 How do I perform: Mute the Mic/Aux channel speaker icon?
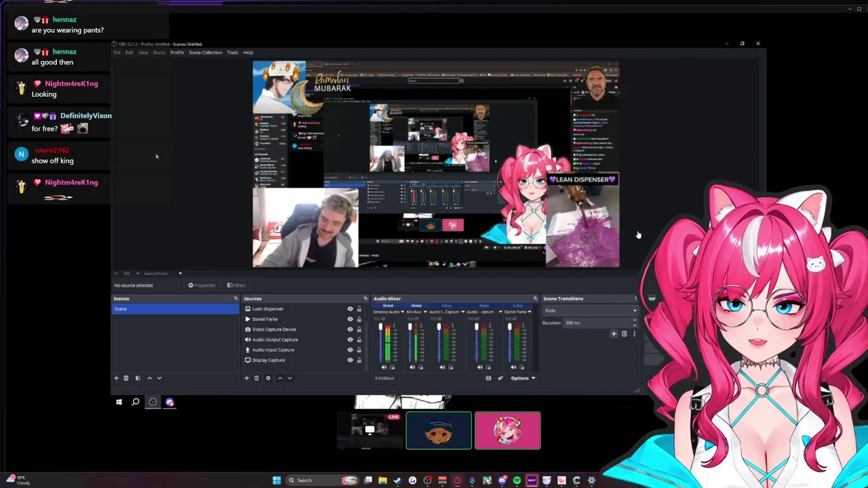(412, 367)
